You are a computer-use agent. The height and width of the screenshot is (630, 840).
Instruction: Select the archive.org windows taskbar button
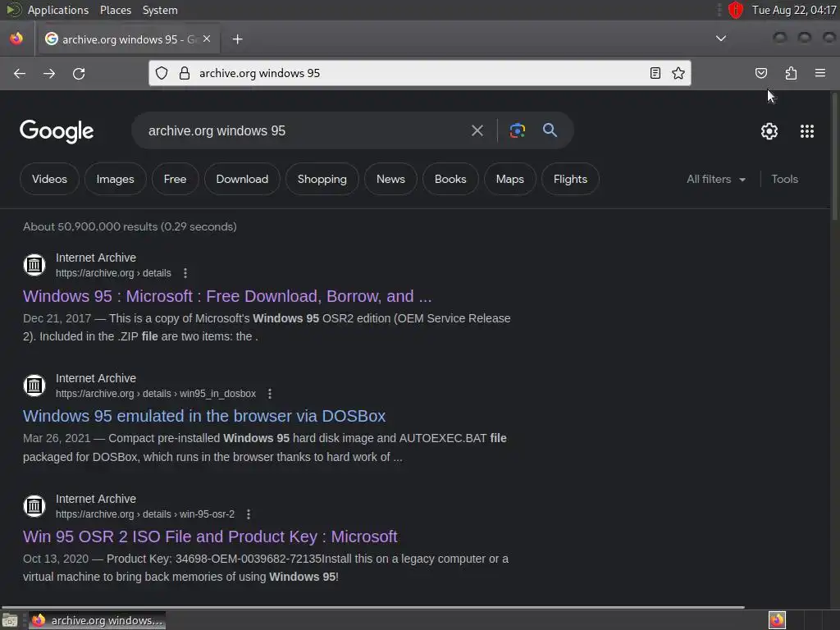point(97,620)
